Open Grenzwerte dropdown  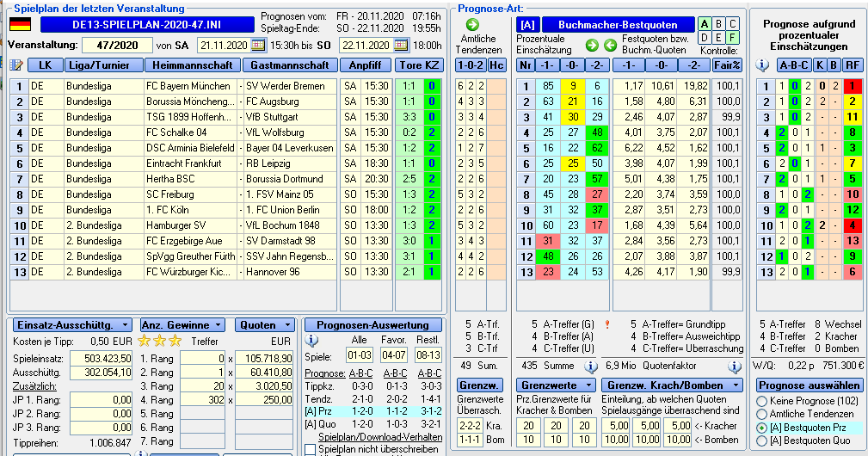[556, 385]
